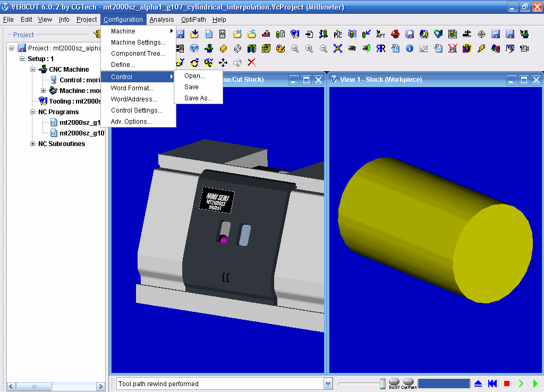This screenshot has width=544, height=392.
Task: Collapse the NC Programs tree node
Action: [32, 112]
